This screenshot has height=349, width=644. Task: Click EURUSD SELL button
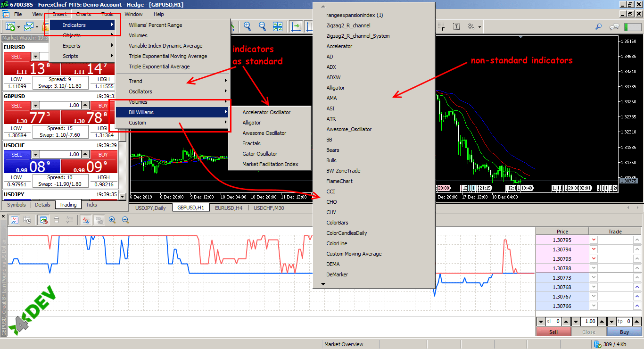click(17, 57)
